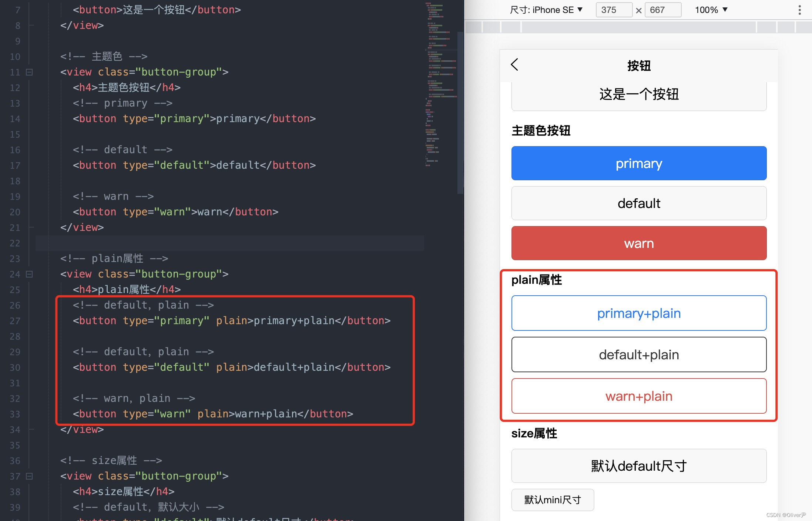Click the plain属性 heading in preview
Image resolution: width=812 pixels, height=521 pixels.
[536, 280]
